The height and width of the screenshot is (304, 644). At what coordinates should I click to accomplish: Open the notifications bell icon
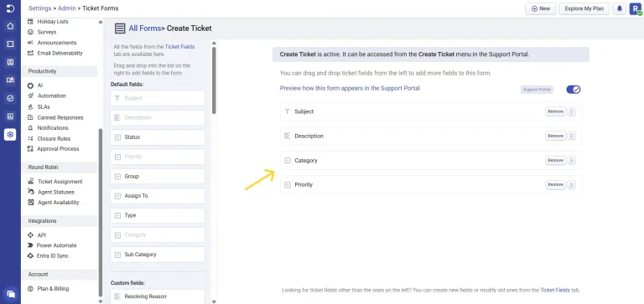coord(620,8)
